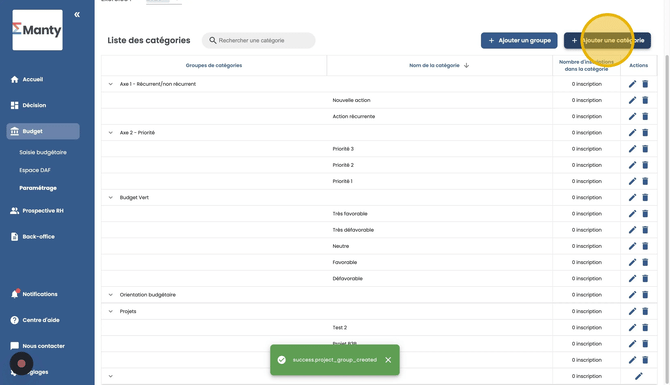
Task: Click Ajouter un groupe button
Action: pos(519,41)
